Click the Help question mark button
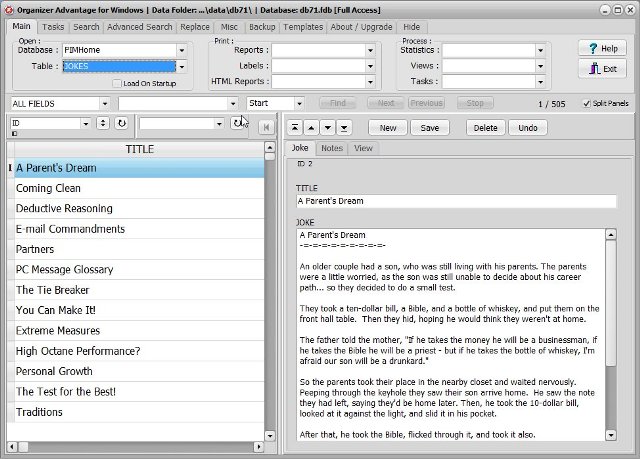640x459 pixels. click(602, 49)
